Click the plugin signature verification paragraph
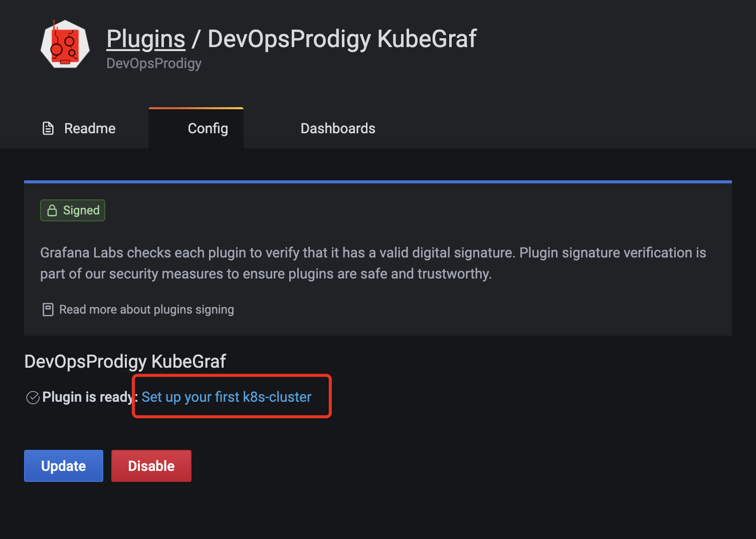Image resolution: width=756 pixels, height=539 pixels. click(x=373, y=263)
